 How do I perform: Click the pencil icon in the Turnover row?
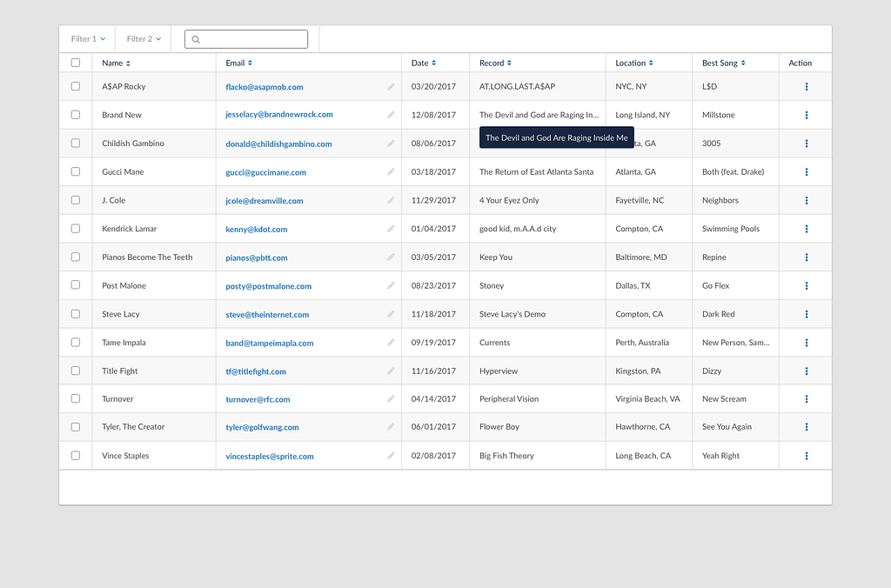click(391, 399)
